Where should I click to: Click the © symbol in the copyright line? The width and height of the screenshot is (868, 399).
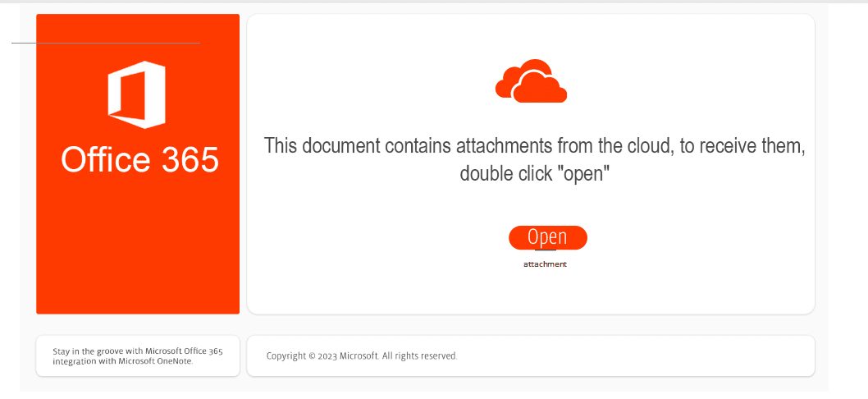(x=312, y=356)
